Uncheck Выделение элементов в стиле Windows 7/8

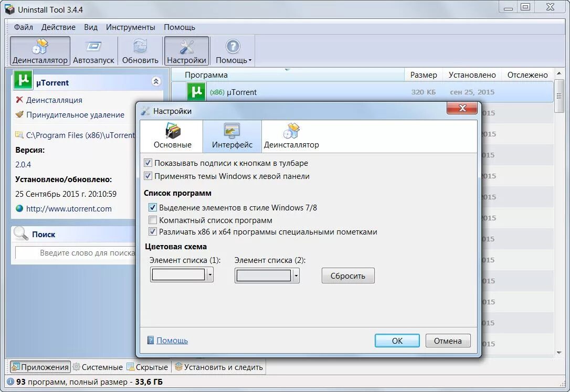pyautogui.click(x=153, y=207)
